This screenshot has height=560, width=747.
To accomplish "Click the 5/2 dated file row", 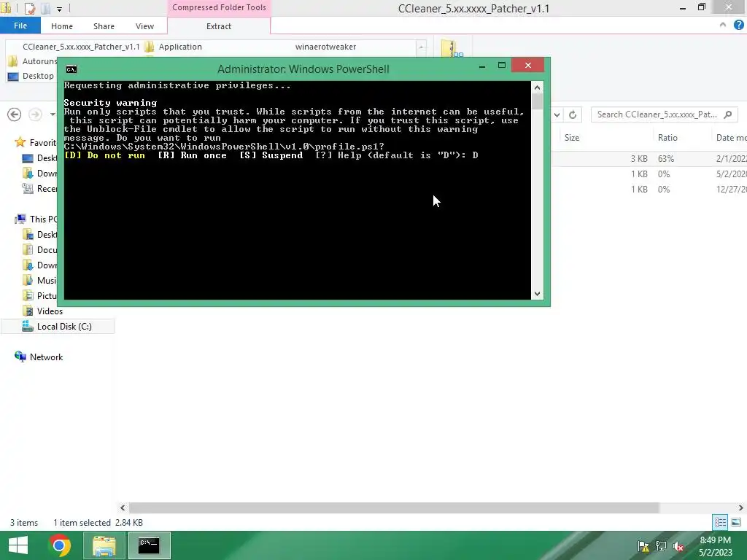I will click(649, 174).
